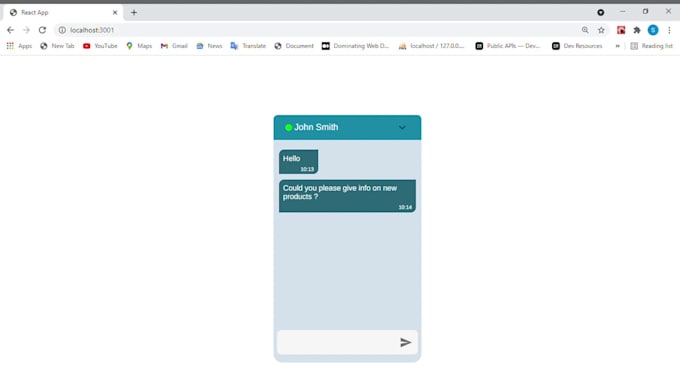Click the green online status dot
The width and height of the screenshot is (680, 368).
(x=288, y=127)
